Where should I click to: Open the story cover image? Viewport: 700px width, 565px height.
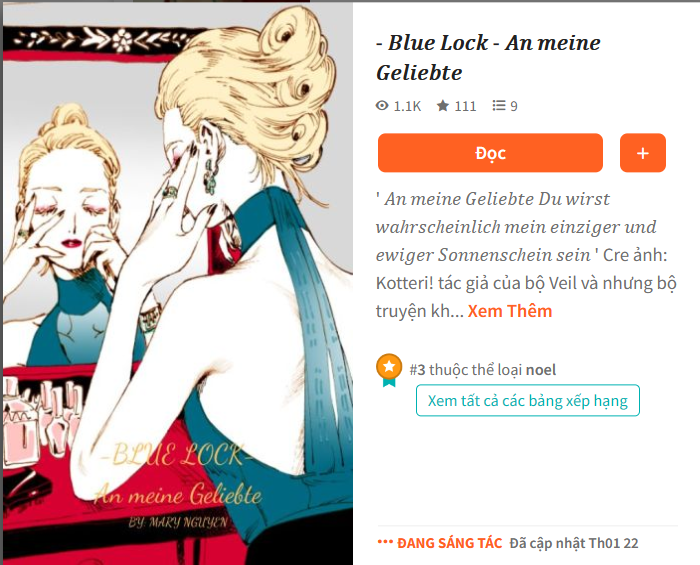178,284
